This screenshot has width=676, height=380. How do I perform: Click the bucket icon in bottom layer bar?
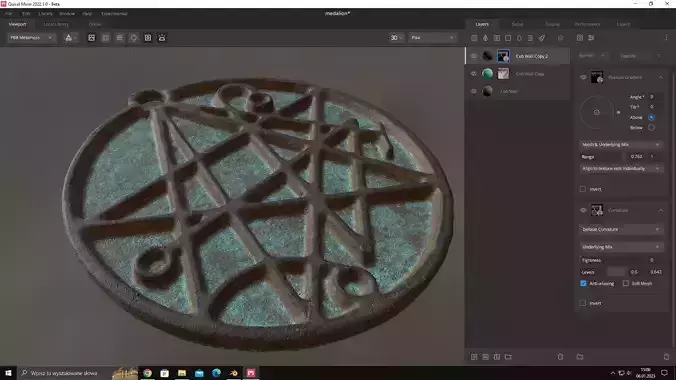tap(560, 357)
